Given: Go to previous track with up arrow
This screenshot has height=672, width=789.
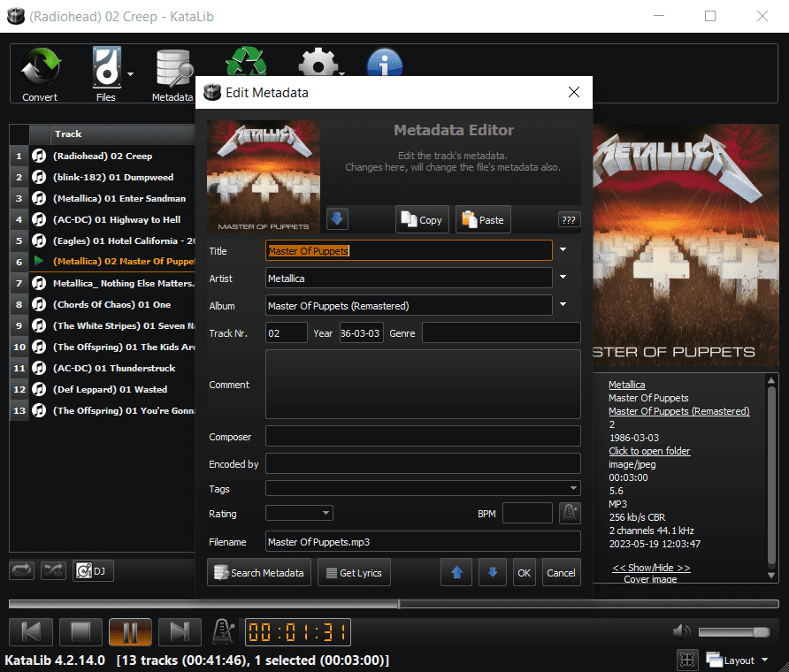Looking at the screenshot, I should click(x=456, y=572).
